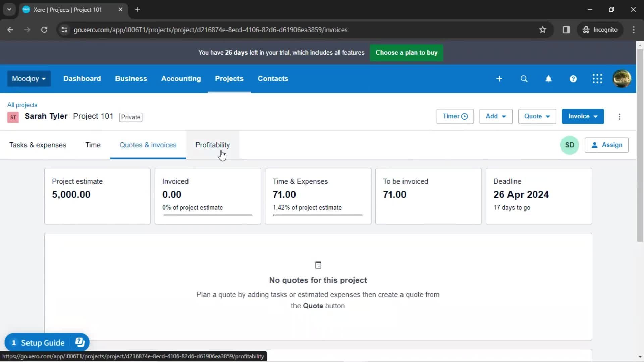Click the Incognito indicator
644x362 pixels.
pyautogui.click(x=600, y=30)
